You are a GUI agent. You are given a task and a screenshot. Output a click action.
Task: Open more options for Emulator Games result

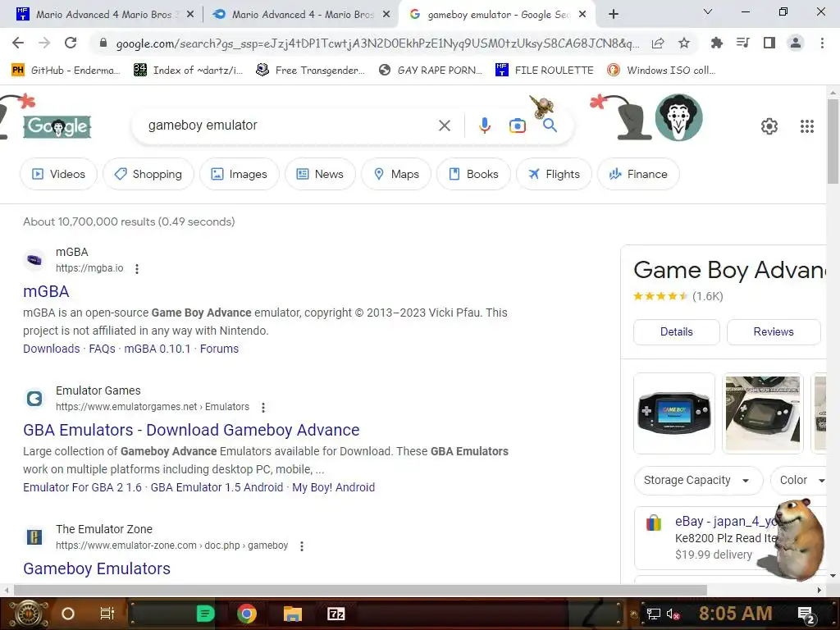[263, 408]
